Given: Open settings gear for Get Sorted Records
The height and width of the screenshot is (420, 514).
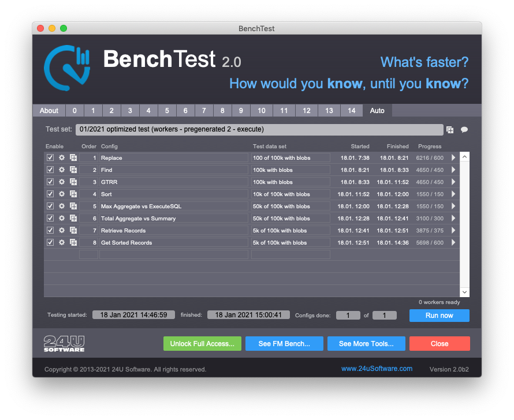Looking at the screenshot, I should [x=62, y=242].
